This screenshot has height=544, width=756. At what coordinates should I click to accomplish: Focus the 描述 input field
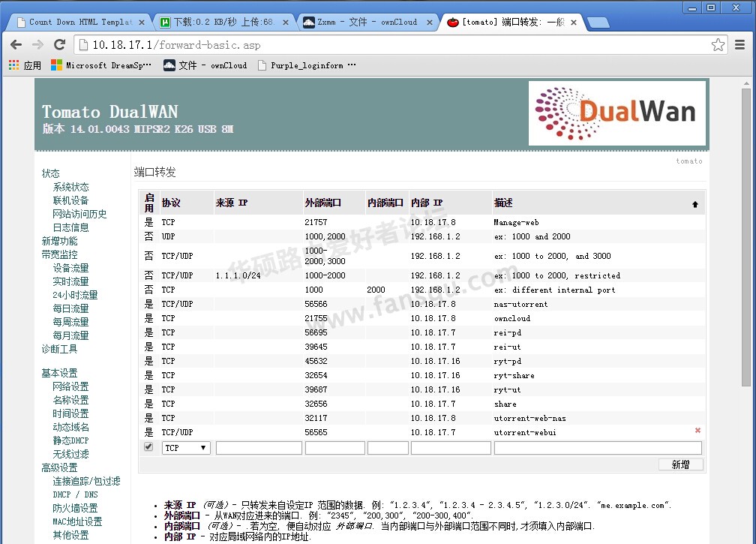pos(598,448)
